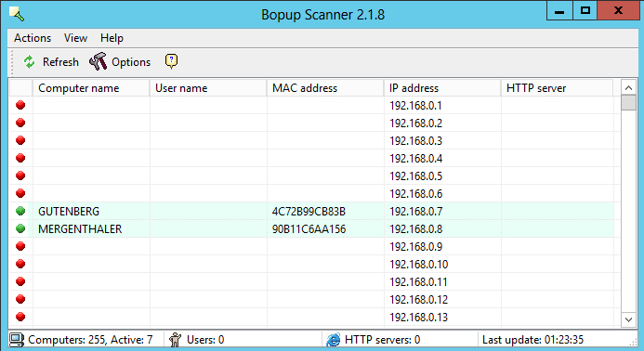Viewport: 644px width, 351px height.
Task: Select IP address 192.168.0.7
Action: pos(415,212)
